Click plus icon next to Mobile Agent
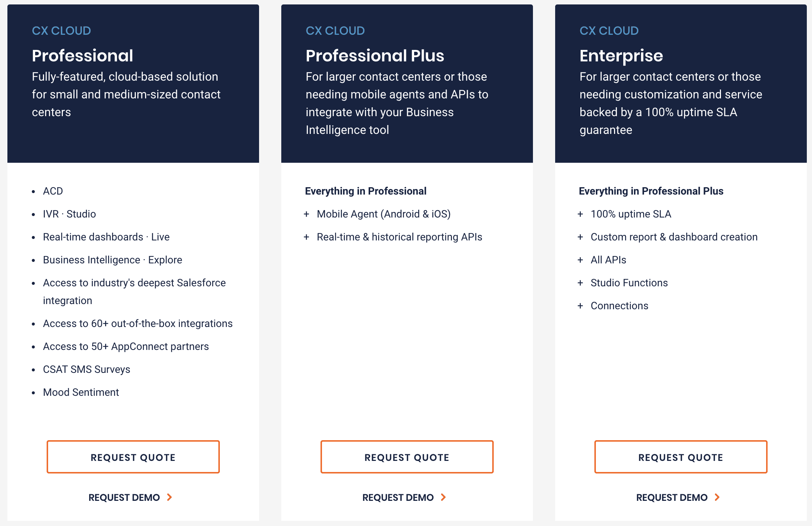 306,214
